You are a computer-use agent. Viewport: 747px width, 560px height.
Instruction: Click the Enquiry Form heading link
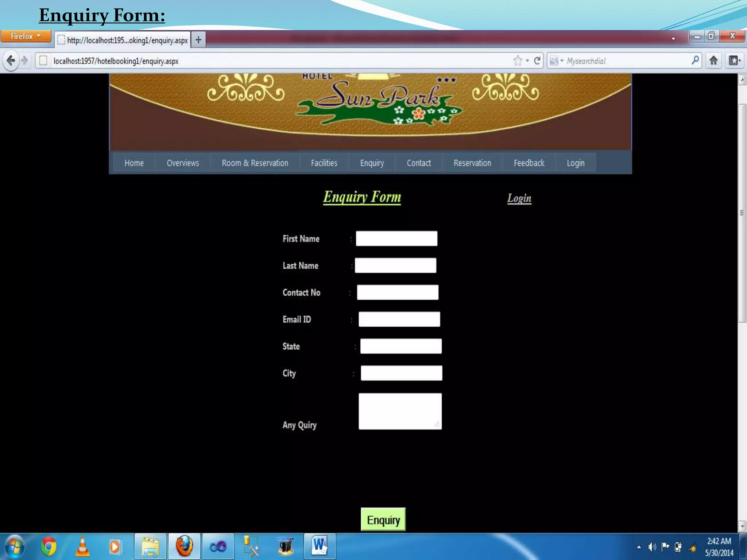[x=362, y=197]
